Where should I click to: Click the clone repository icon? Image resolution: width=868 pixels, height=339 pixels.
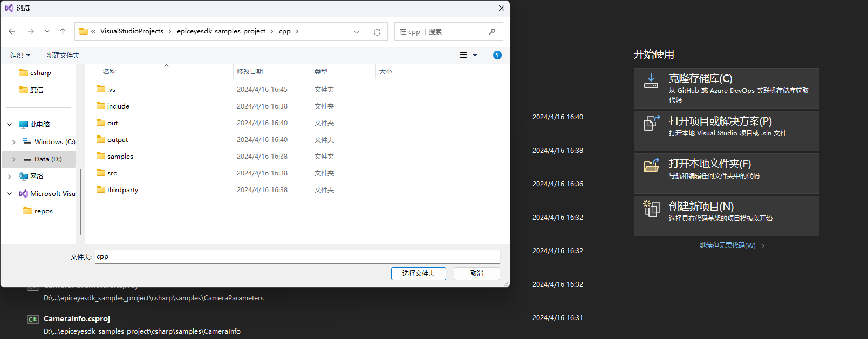point(651,81)
